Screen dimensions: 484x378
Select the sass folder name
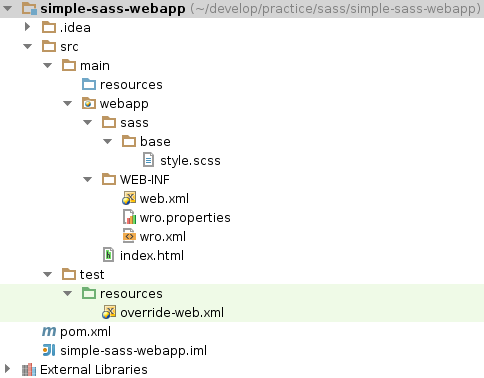click(x=134, y=123)
